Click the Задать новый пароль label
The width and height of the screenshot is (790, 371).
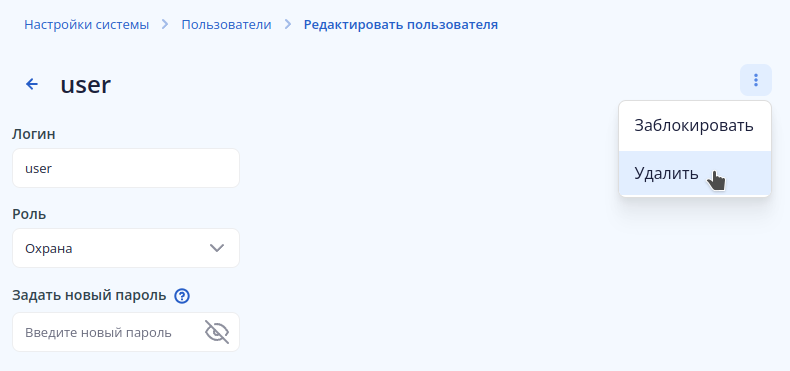[x=89, y=295]
